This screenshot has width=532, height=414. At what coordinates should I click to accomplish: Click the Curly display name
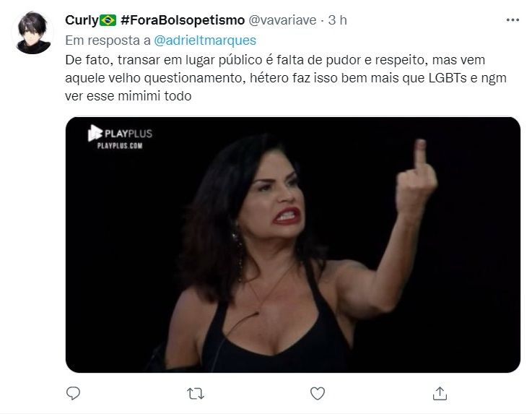point(82,20)
